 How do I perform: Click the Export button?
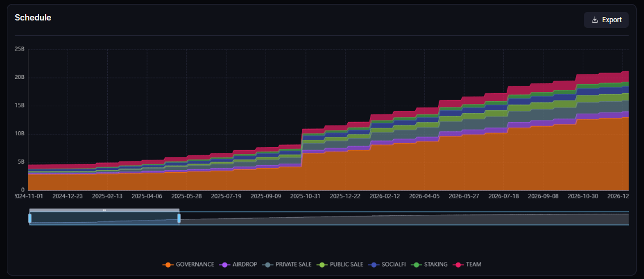606,20
